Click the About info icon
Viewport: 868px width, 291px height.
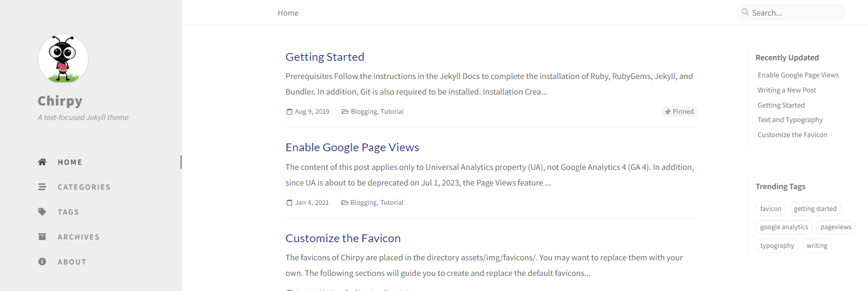point(42,262)
